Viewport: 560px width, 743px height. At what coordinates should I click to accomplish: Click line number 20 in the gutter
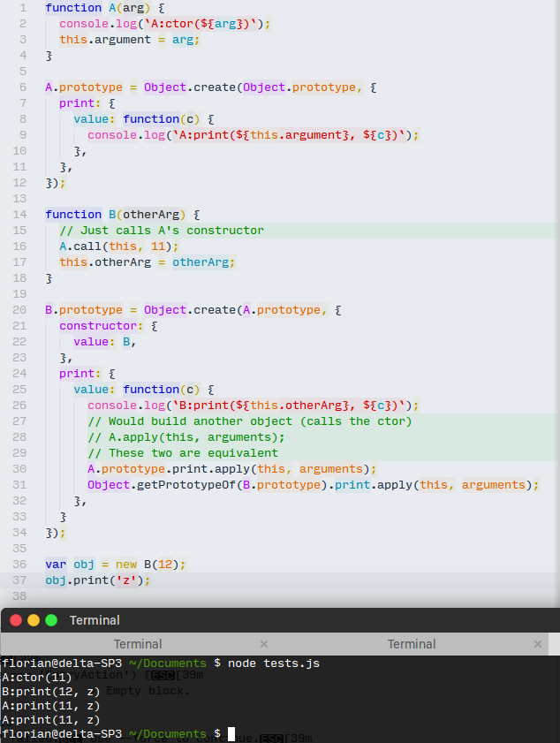pyautogui.click(x=19, y=310)
